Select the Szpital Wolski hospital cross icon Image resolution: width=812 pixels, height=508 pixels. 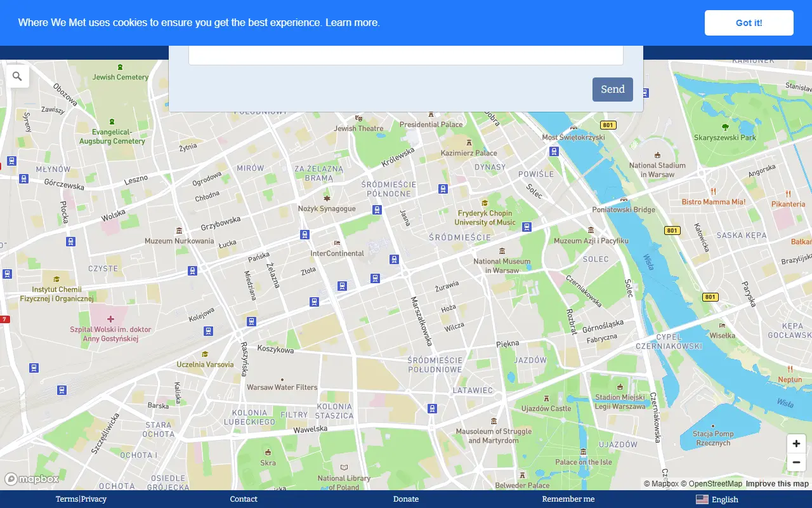tap(110, 319)
